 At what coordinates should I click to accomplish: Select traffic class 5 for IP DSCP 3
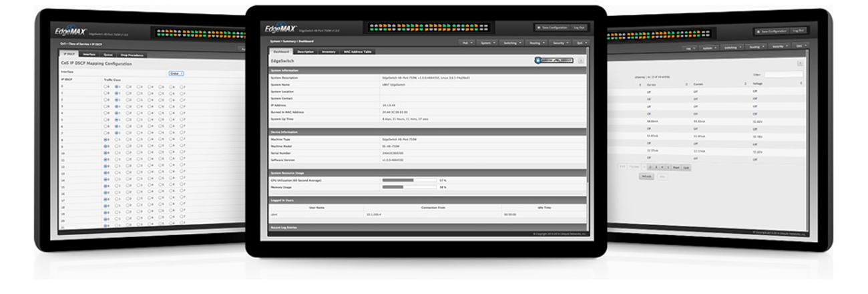[x=161, y=106]
